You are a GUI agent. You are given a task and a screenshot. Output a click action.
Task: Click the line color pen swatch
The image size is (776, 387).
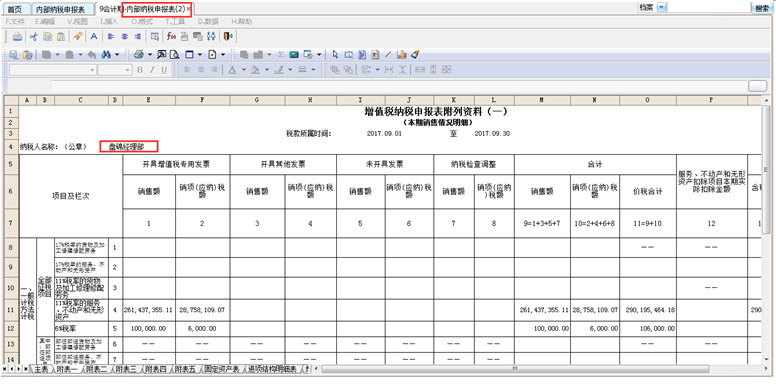pos(279,70)
